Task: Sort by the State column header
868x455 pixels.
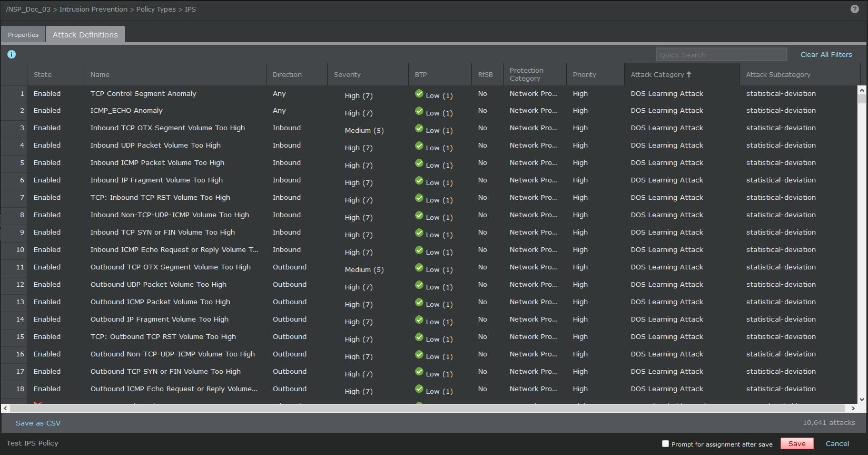Action: coord(55,74)
